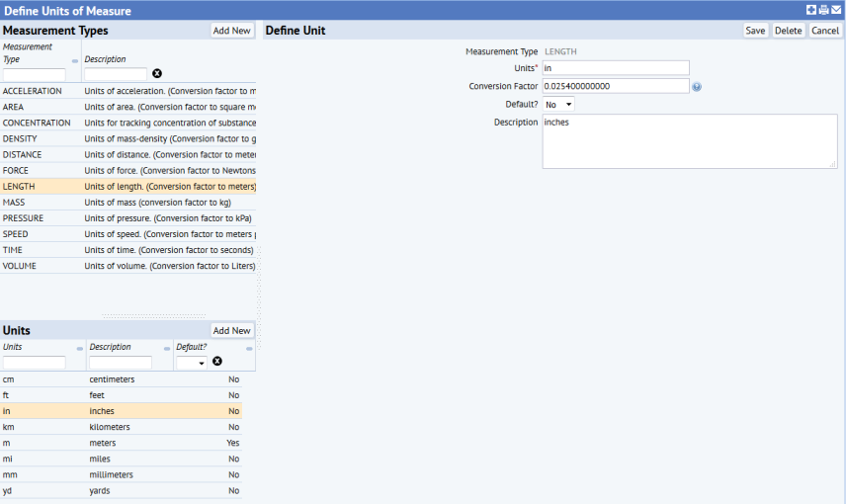The height and width of the screenshot is (504, 846).
Task: Select the FORCE measurement type row
Action: (x=127, y=171)
